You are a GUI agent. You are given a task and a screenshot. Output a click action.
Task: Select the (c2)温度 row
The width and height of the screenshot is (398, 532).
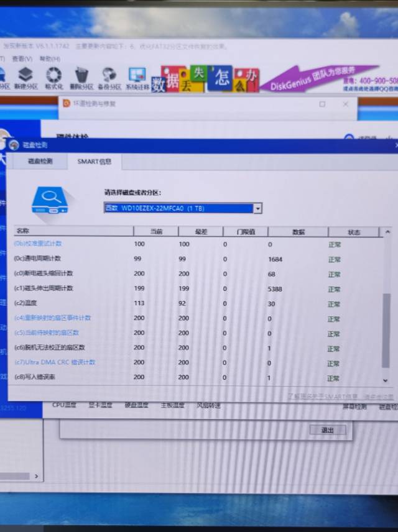26,303
